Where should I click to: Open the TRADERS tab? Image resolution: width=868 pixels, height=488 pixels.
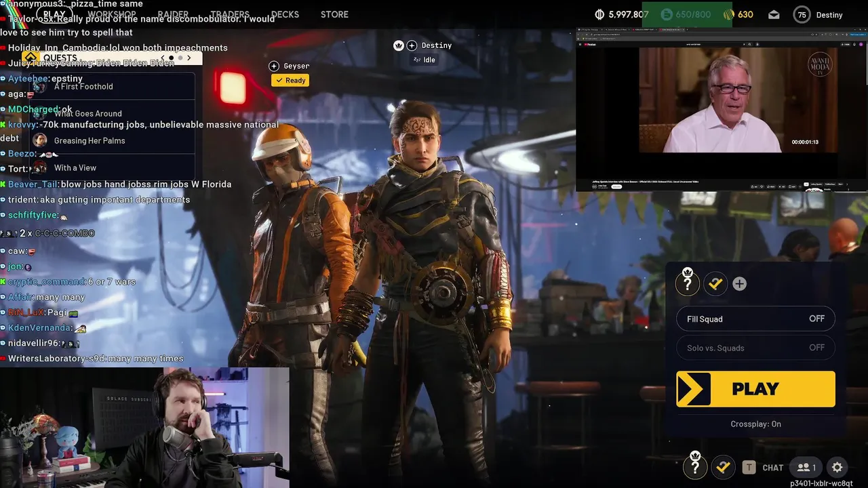pos(230,14)
